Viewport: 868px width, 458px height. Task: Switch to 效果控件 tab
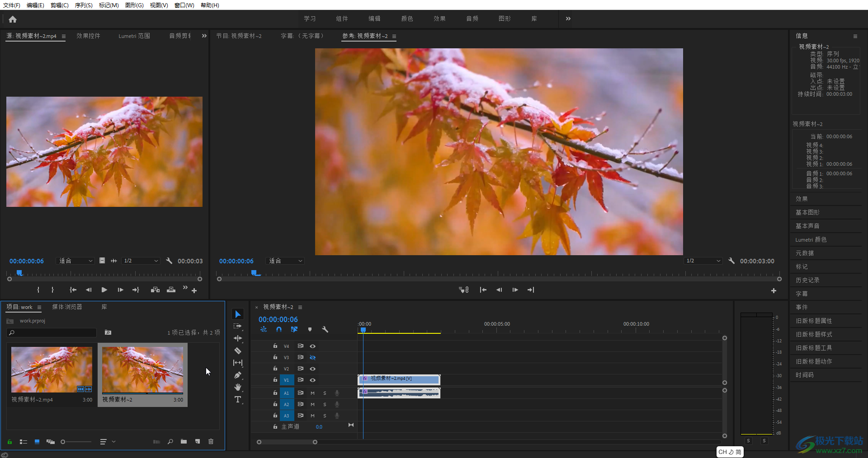point(88,36)
